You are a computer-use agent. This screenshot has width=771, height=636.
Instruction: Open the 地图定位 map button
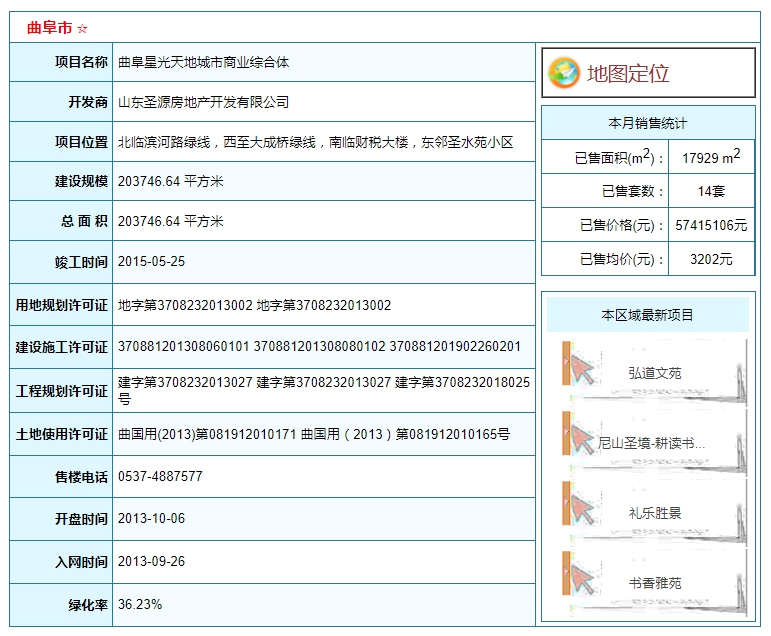(x=648, y=73)
